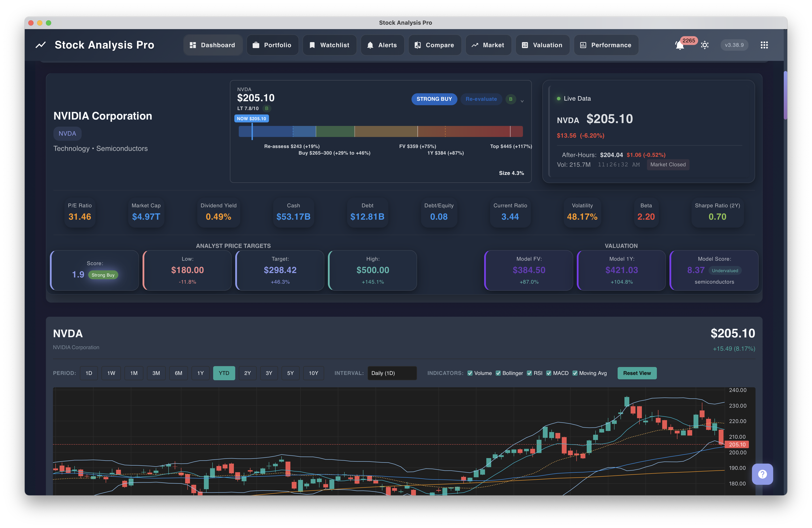
Task: Select the 2Y period
Action: pyautogui.click(x=247, y=373)
